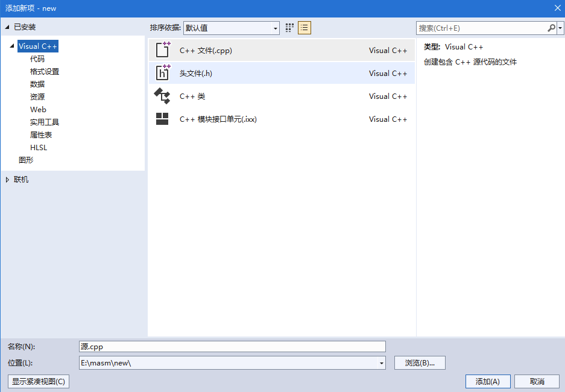Click Visual C++ label in 头文件 row
Image resolution: width=565 pixels, height=392 pixels.
388,74
